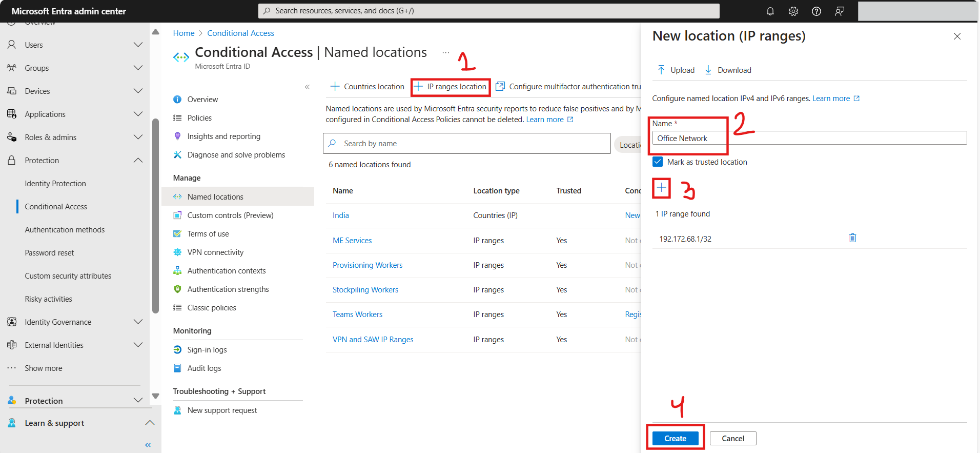980x453 pixels.
Task: Go to Home breadcrumb
Action: (183, 33)
